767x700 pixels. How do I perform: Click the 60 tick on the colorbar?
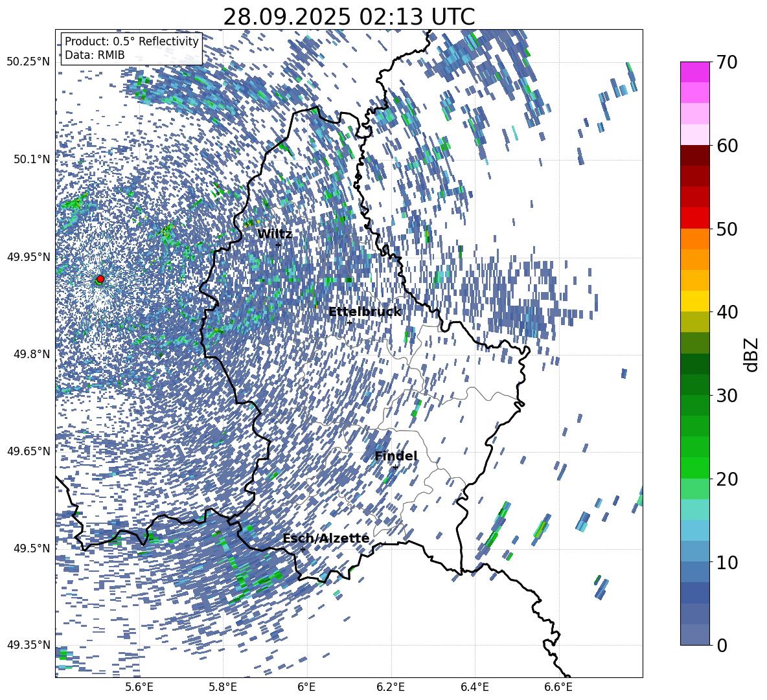[x=727, y=146]
